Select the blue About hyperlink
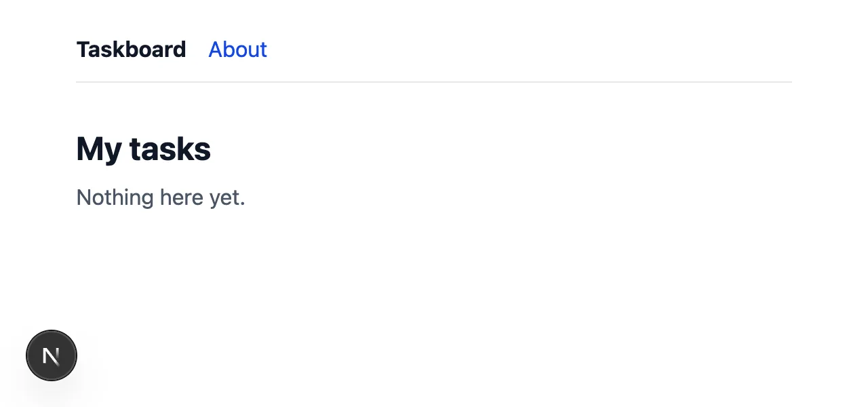 (x=237, y=50)
